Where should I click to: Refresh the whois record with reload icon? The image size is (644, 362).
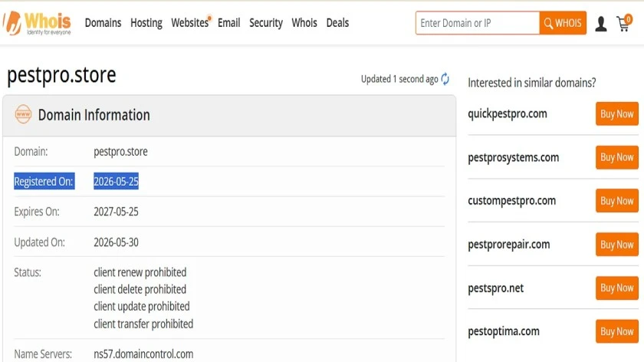click(445, 78)
